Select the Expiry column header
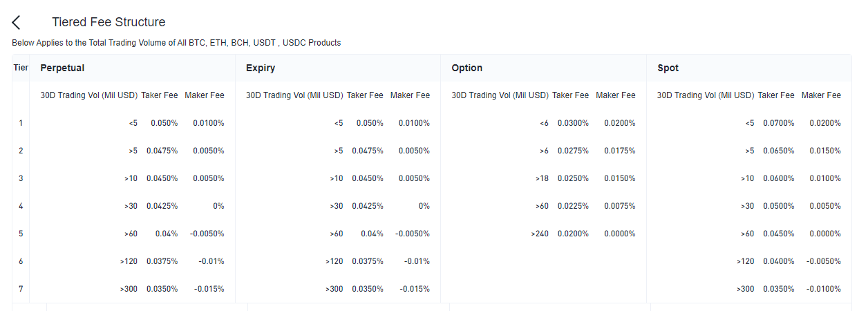 click(x=261, y=68)
